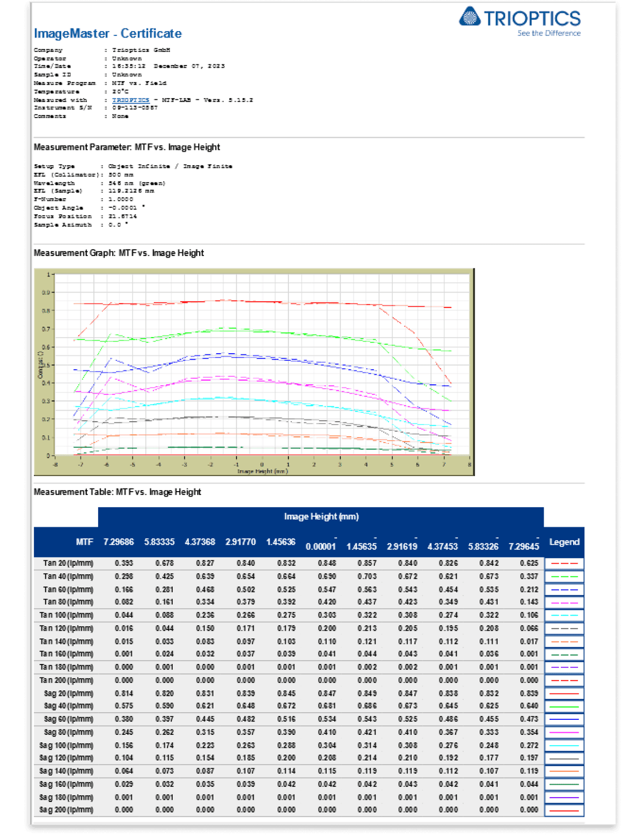The image size is (644, 839).
Task: Click the See the Difference tagline
Action: click(548, 33)
